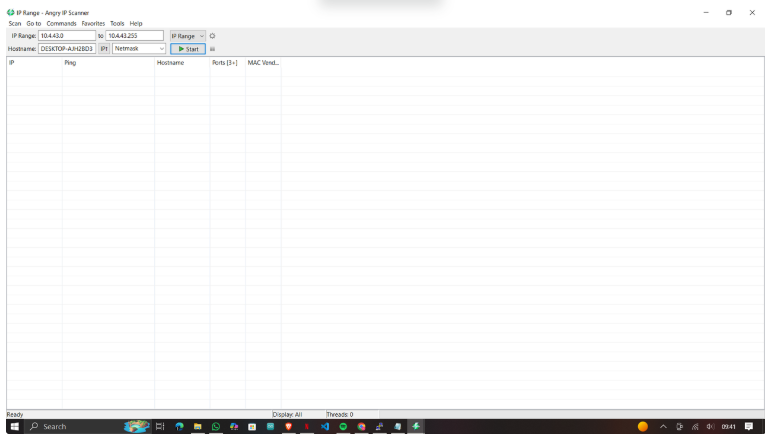Open Spotify from the taskbar
The image size is (774, 438).
tap(343, 427)
